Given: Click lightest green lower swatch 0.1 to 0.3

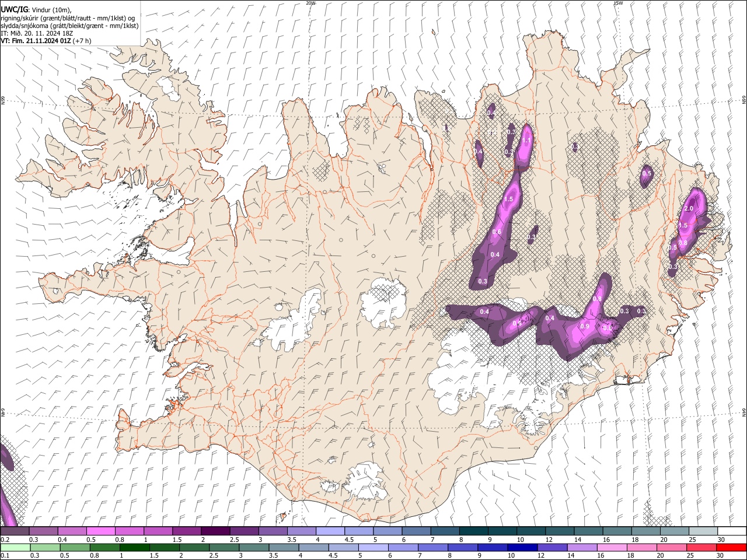Looking at the screenshot, I should click(x=15, y=548).
